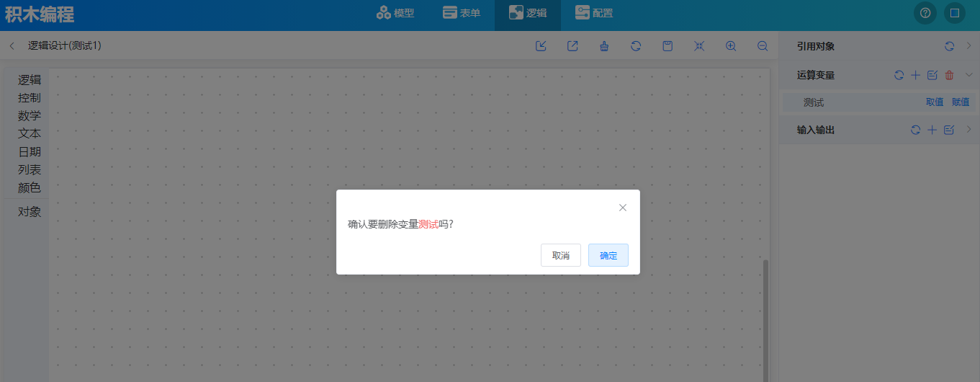The image size is (980, 382).
Task: Open the 表单 tab
Action: pyautogui.click(x=462, y=13)
